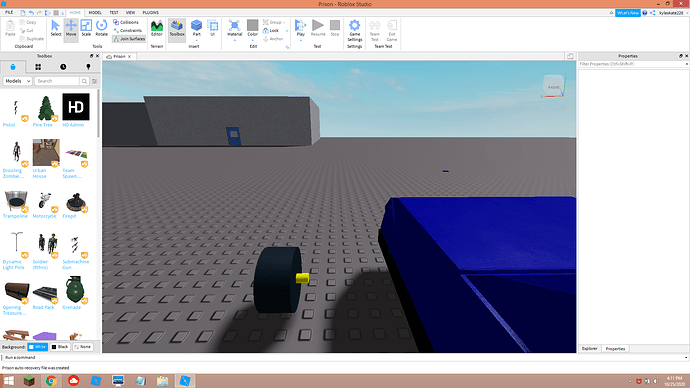
Task: Open the UI insert tool
Action: 213,28
